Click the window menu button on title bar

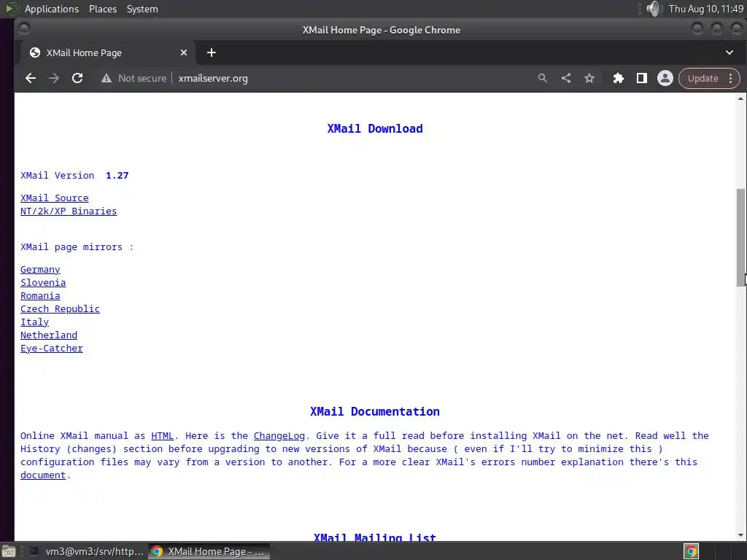24,29
